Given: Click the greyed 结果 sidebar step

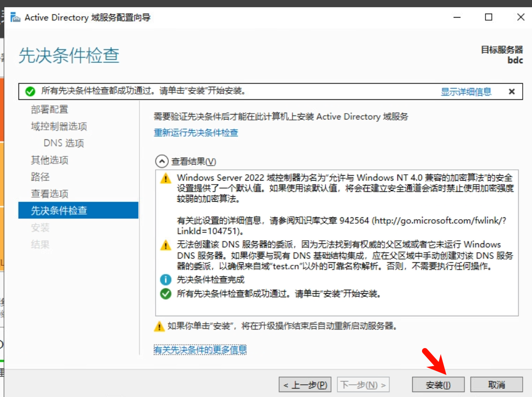Looking at the screenshot, I should point(41,244).
